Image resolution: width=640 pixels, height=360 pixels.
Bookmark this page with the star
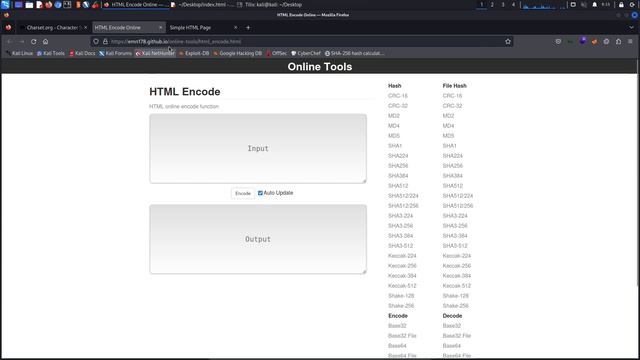coord(508,42)
